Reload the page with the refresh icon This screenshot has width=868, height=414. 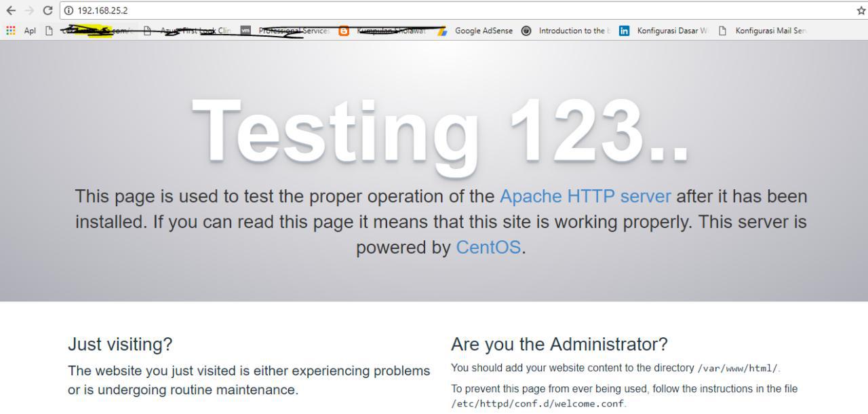coord(47,11)
